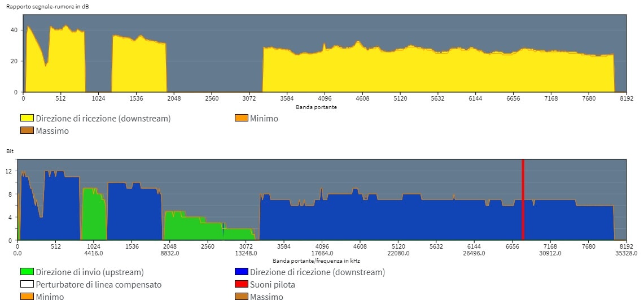Select the red pilot tone marker in Bit chart
The width and height of the screenshot is (644, 300).
[x=523, y=201]
